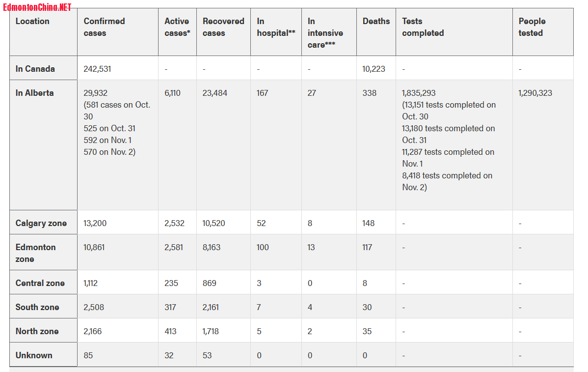Select the In hospital** header
The width and height of the screenshot is (588, 372).
276,27
